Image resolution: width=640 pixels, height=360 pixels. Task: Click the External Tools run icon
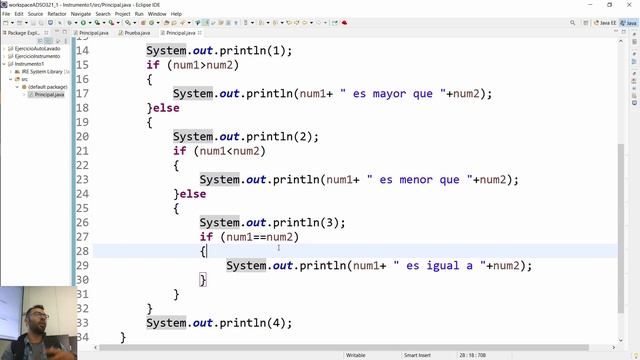tap(111, 23)
